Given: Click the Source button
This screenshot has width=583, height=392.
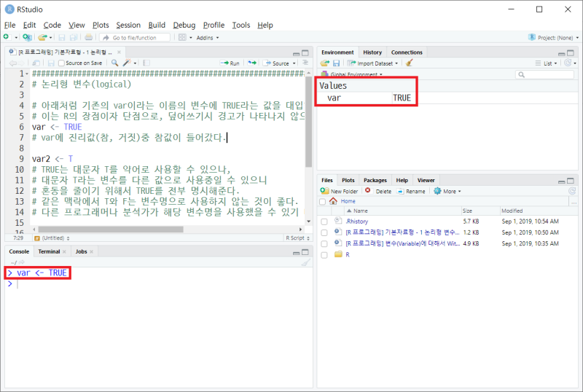Looking at the screenshot, I should pos(276,63).
